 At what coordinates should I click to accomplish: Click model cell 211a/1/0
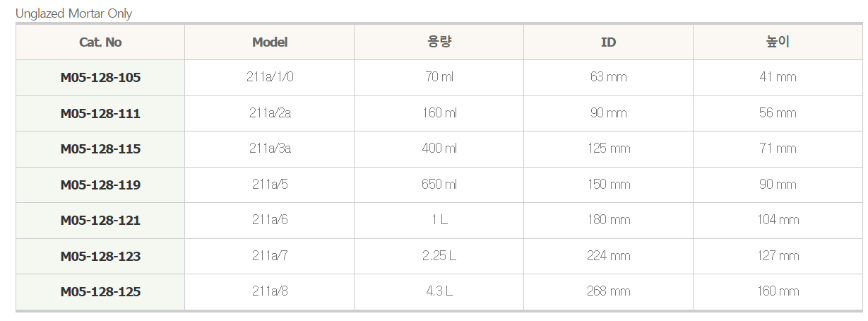pyautogui.click(x=270, y=78)
